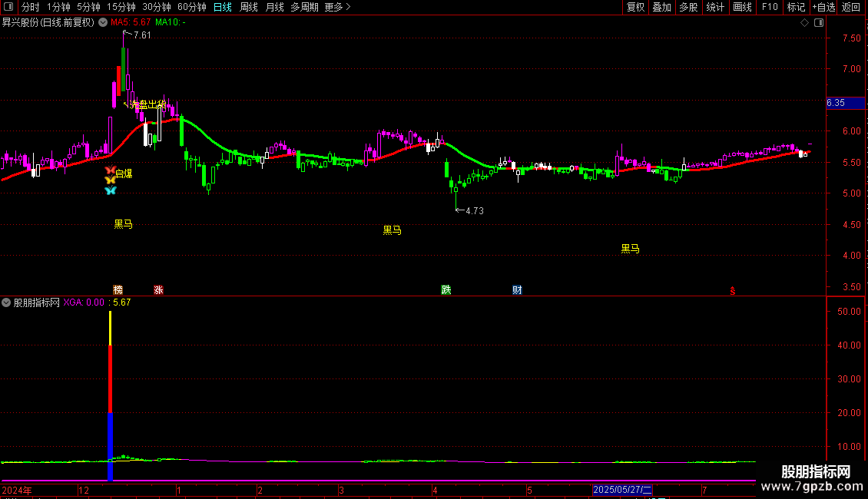
Task: Click the yellow butterfly signal icon
Action: [x=110, y=180]
